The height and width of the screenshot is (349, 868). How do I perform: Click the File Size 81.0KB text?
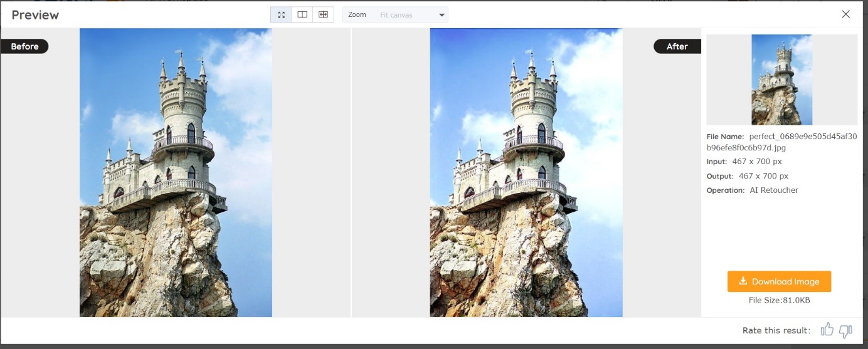(x=779, y=301)
